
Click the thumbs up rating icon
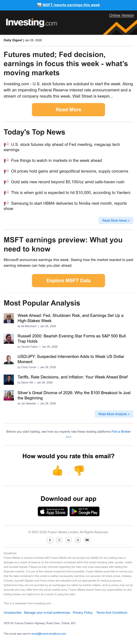point(58,471)
